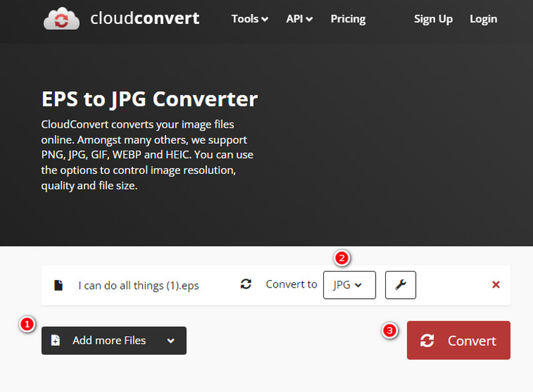Click the CloudConvert cloud logo icon
The height and width of the screenshot is (392, 533).
tap(60, 19)
